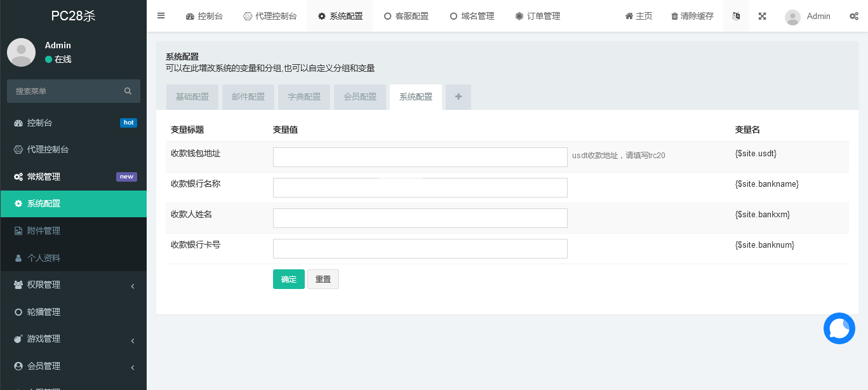Image resolution: width=868 pixels, height=390 pixels.
Task: Open the settings gear icon top right
Action: click(855, 16)
